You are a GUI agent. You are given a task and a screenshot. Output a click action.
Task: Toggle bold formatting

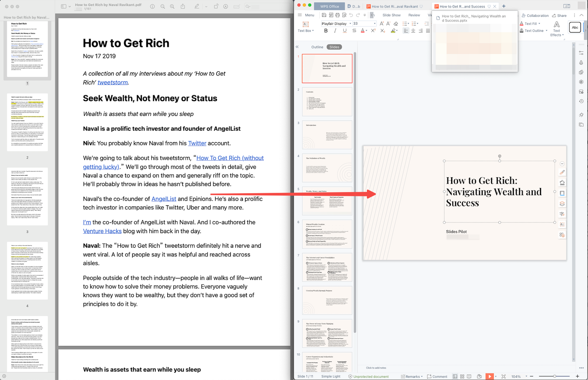(x=326, y=30)
